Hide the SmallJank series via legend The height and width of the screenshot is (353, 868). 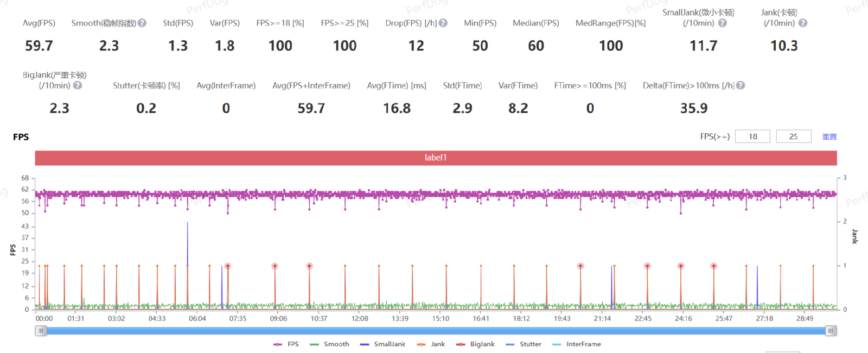(x=382, y=344)
